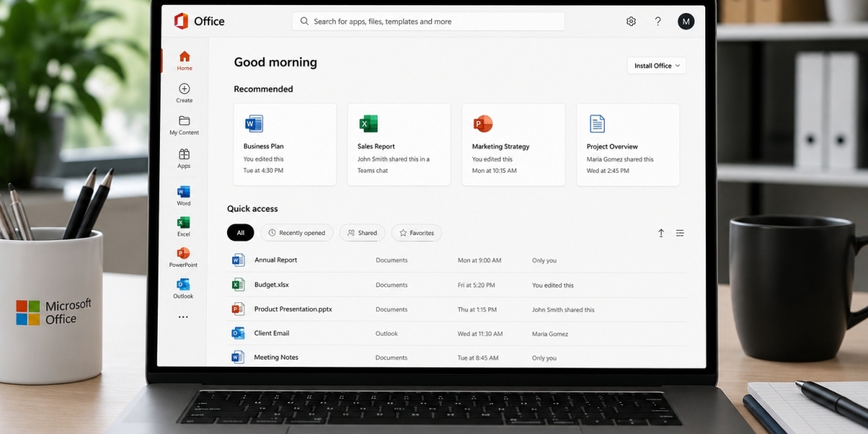Click 'Maria Gomez' in Client Email row
Screen dimensions: 868x434
(x=550, y=334)
